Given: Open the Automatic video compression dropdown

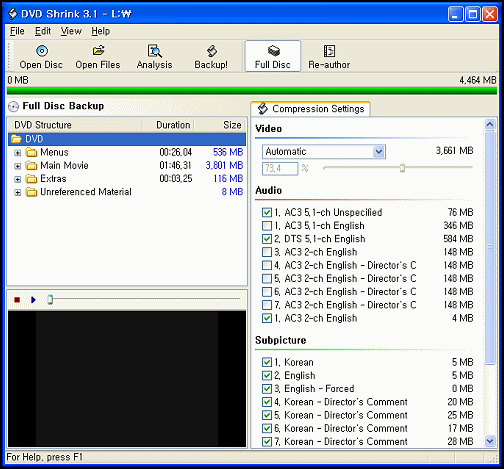Looking at the screenshot, I should pyautogui.click(x=379, y=152).
